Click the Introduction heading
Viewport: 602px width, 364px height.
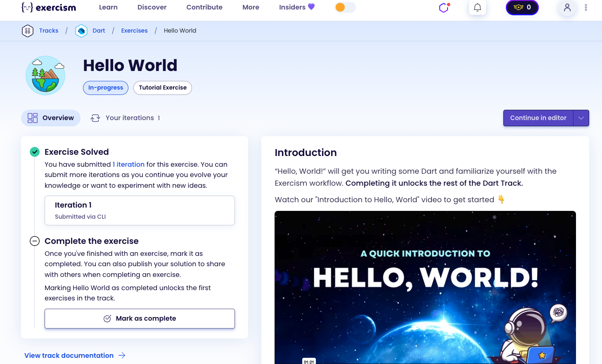pos(306,153)
